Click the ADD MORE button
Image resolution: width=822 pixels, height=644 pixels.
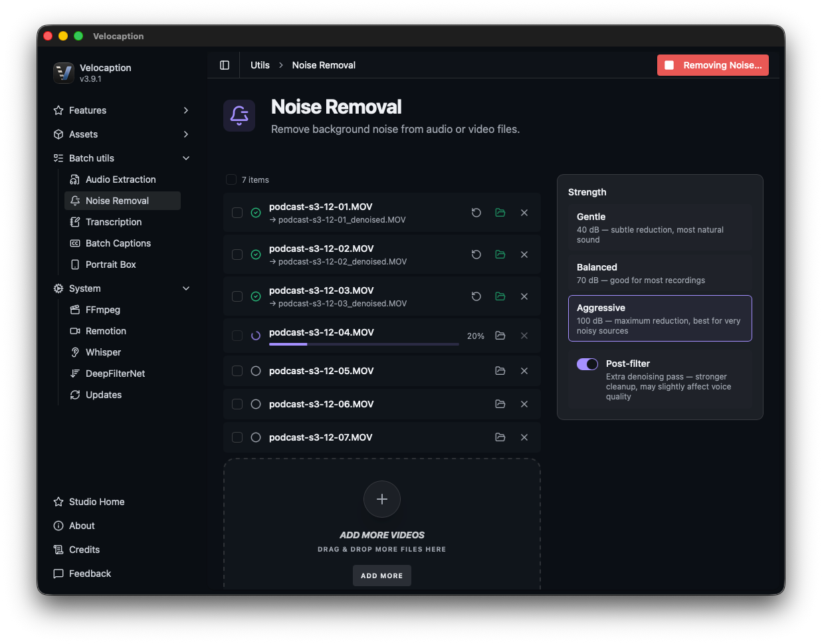[382, 576]
